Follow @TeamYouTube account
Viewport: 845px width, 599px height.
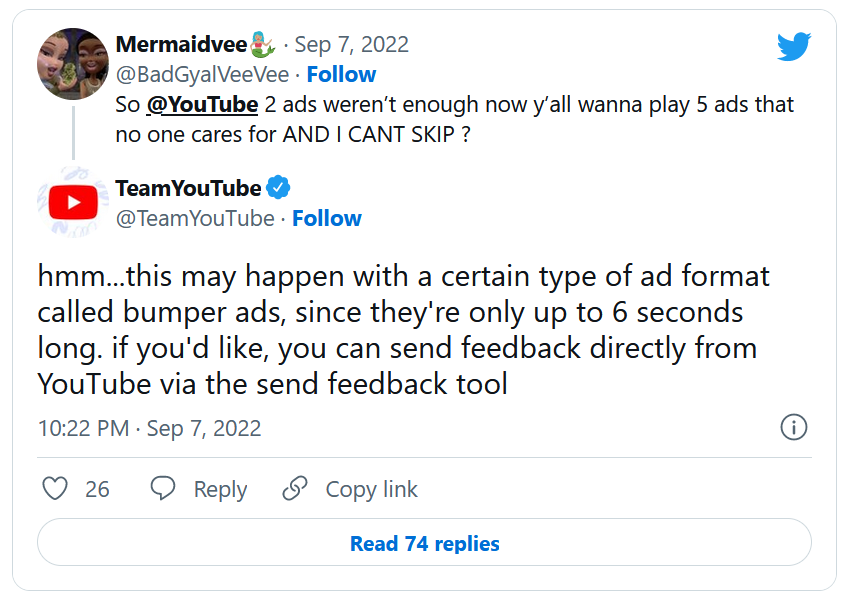point(327,218)
